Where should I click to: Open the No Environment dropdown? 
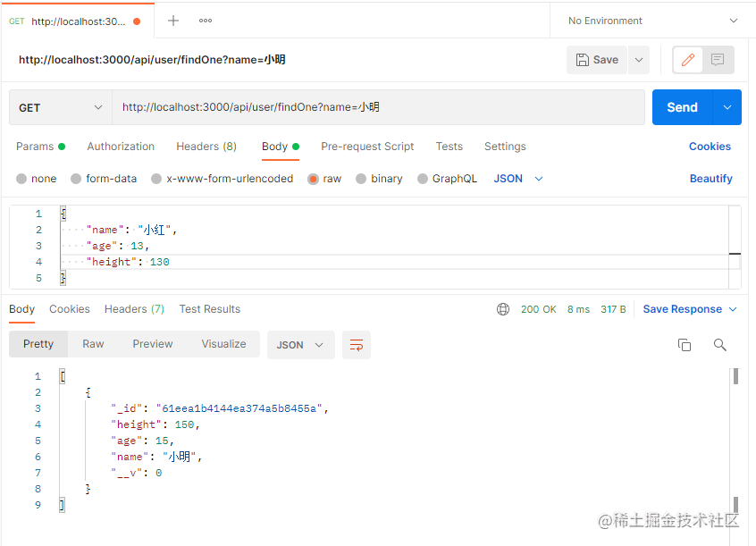coord(653,21)
